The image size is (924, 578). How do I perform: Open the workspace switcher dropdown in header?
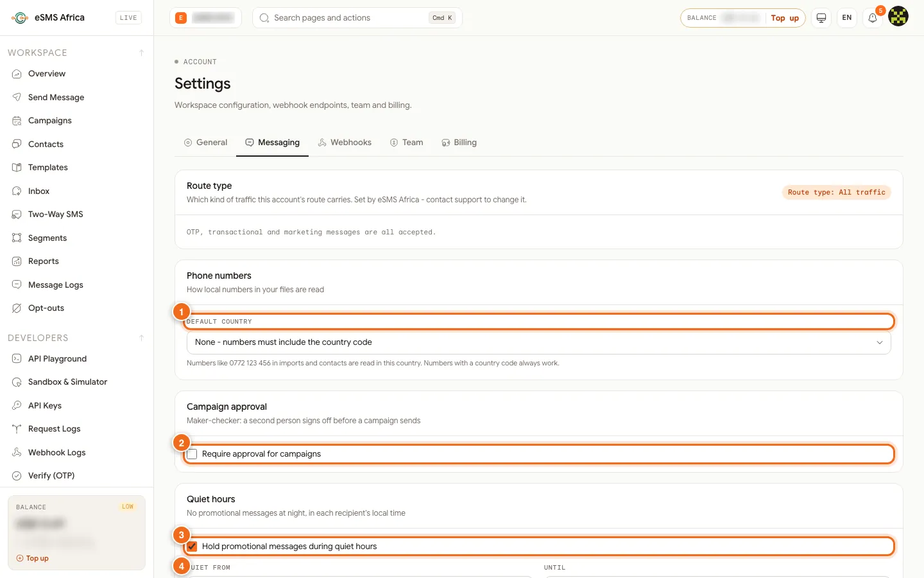[x=205, y=18]
